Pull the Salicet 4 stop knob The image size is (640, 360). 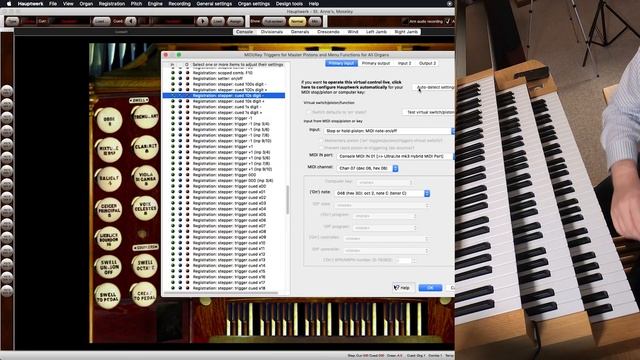click(109, 179)
